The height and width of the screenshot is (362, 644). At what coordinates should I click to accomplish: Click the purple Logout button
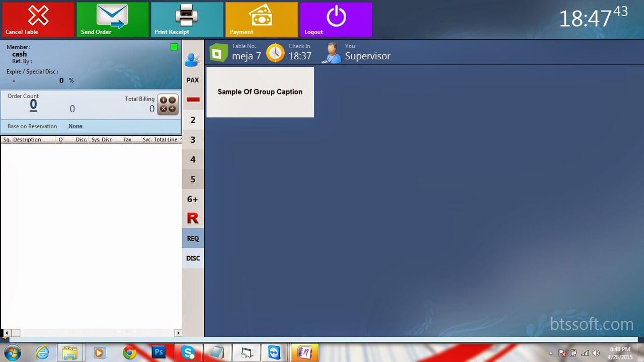[x=336, y=20]
